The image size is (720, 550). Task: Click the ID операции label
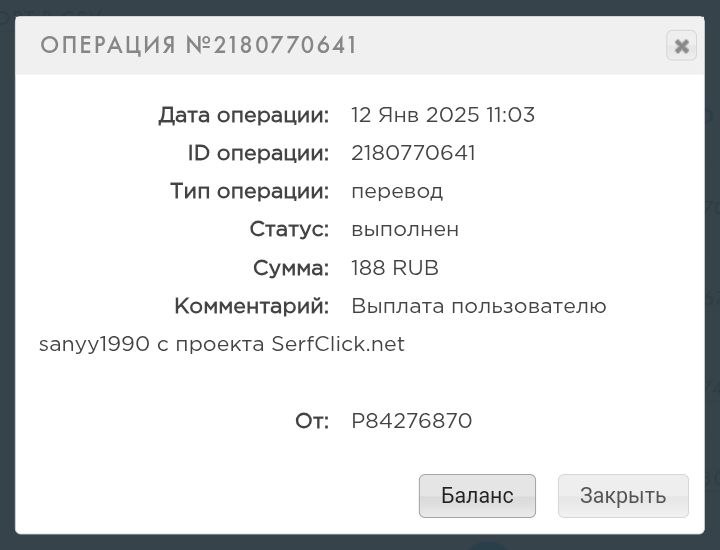pyautogui.click(x=259, y=154)
